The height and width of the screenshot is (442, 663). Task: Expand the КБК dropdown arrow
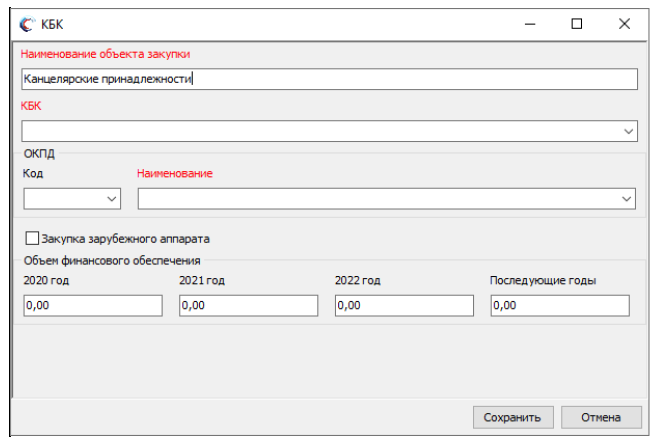628,131
